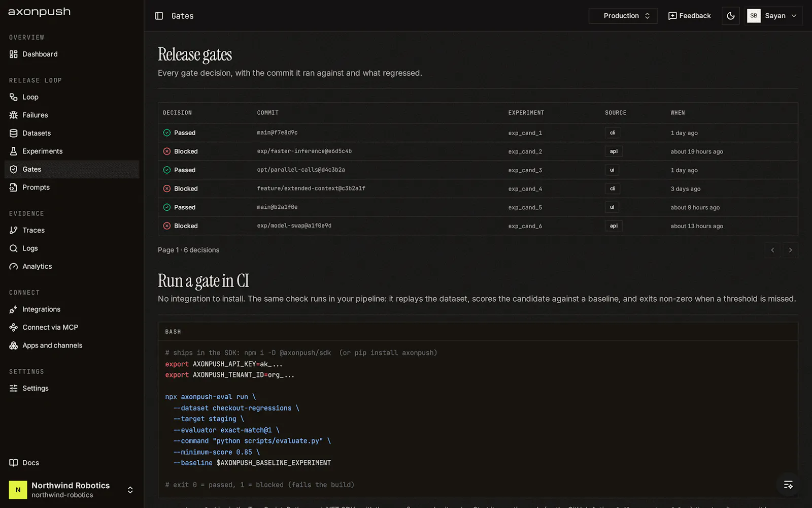Screen dimensions: 812x508
Task: Click blocked icon for exp/faster-inference row
Action: tap(167, 151)
